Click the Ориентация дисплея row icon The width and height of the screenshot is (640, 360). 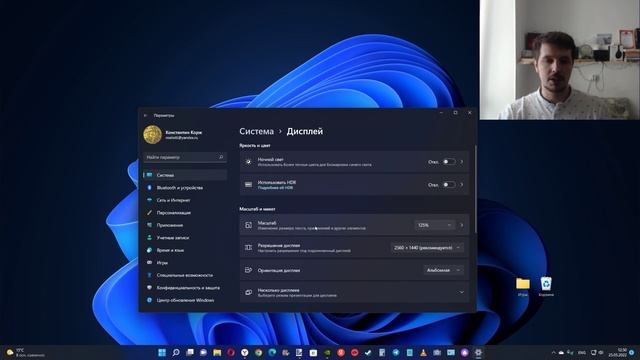pyautogui.click(x=248, y=270)
